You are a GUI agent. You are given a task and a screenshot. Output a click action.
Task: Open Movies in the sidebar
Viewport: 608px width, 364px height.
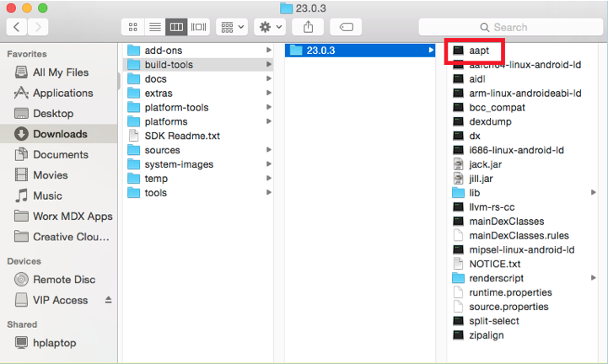[59, 175]
